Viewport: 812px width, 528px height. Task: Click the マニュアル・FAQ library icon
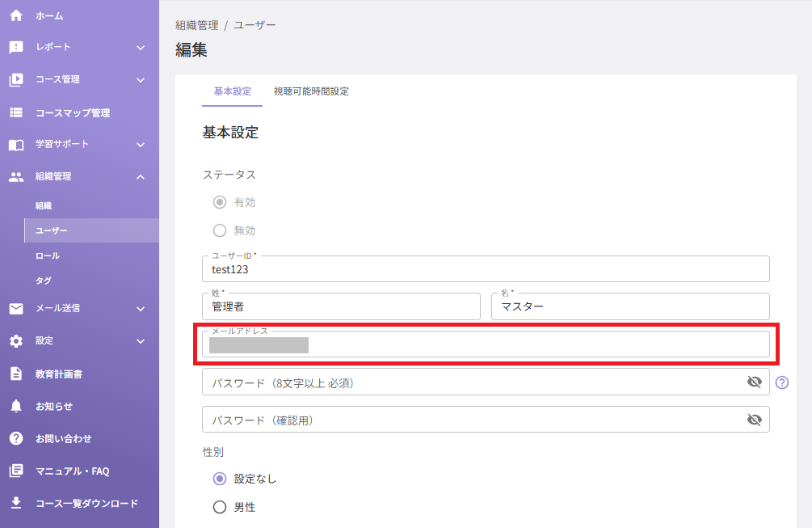point(16,471)
